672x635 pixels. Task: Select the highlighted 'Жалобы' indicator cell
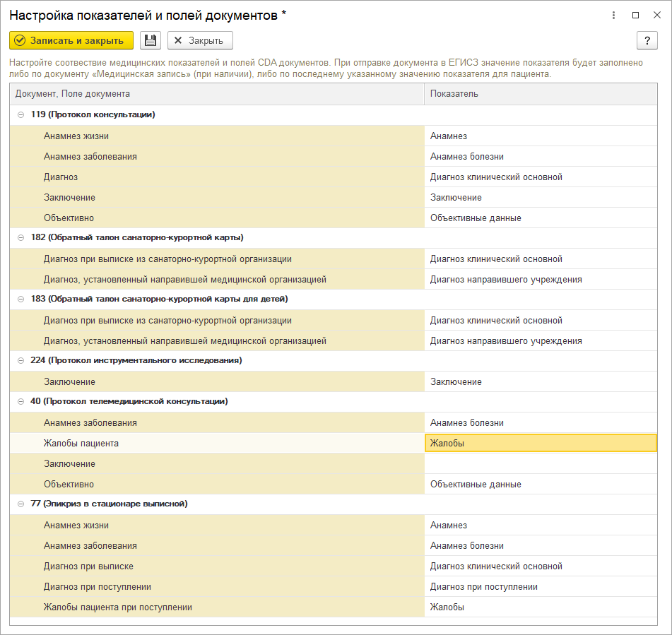click(541, 443)
